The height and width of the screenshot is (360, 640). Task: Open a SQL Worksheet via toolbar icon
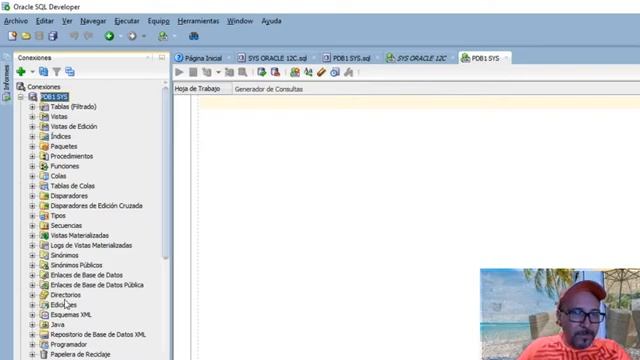[163, 36]
